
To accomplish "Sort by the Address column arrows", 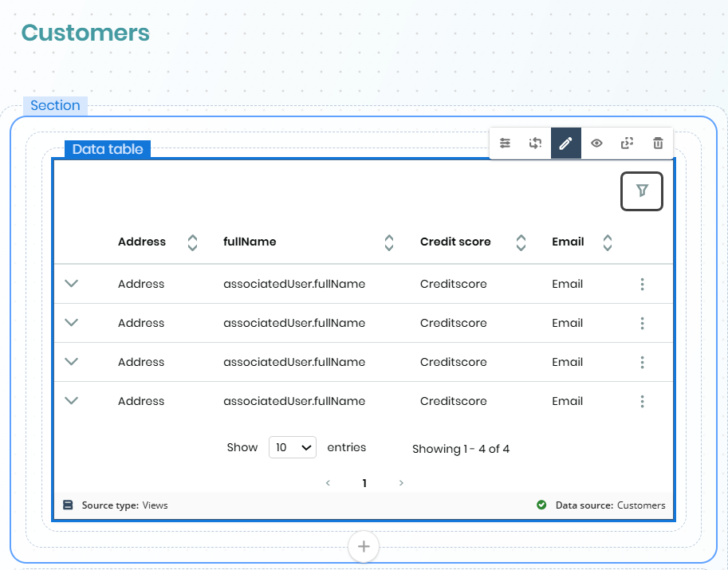I will (192, 242).
